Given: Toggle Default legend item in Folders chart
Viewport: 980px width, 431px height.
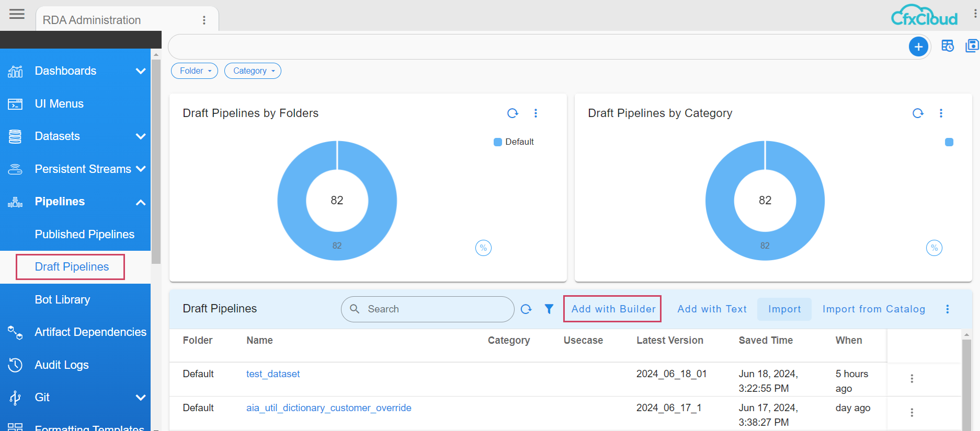Looking at the screenshot, I should point(514,142).
